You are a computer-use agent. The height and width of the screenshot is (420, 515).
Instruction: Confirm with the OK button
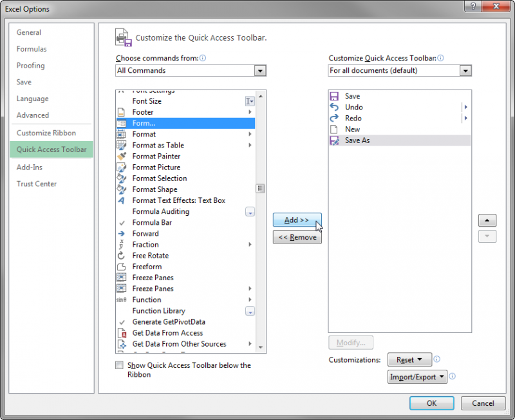click(431, 403)
